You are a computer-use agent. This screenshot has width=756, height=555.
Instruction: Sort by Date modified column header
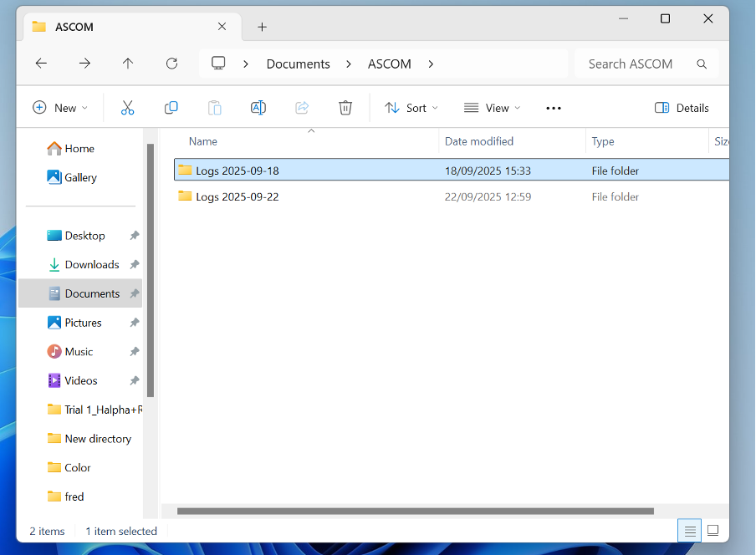pos(479,141)
